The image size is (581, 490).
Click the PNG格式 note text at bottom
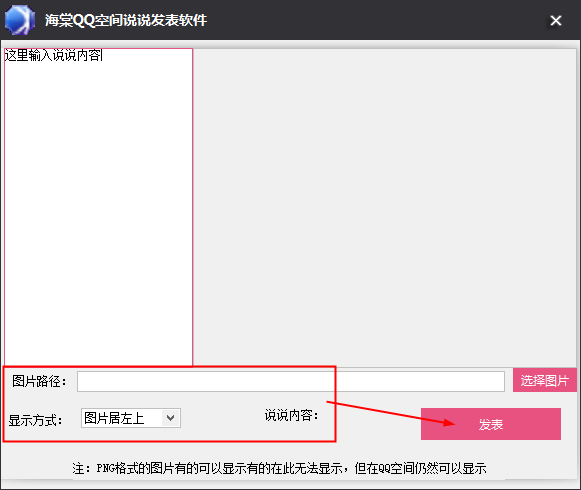click(x=279, y=469)
